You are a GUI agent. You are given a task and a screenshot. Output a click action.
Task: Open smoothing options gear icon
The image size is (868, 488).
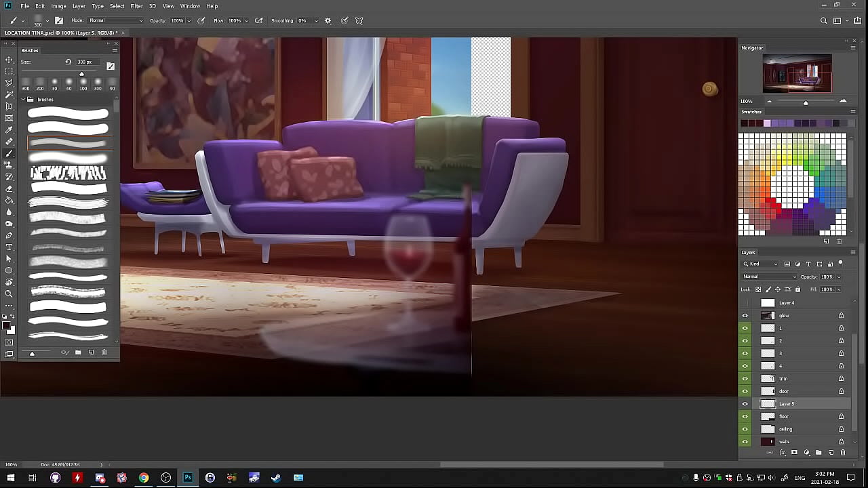pyautogui.click(x=328, y=21)
